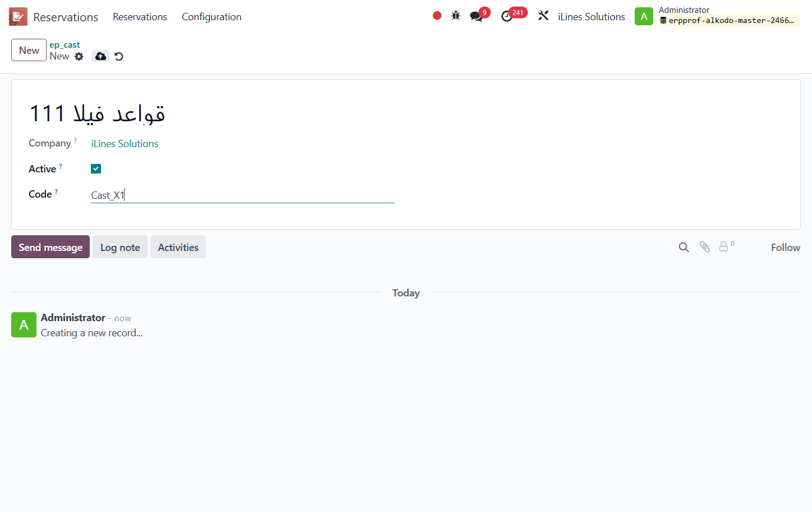The width and height of the screenshot is (812, 512).
Task: Open Activities scheduling button
Action: click(x=178, y=247)
